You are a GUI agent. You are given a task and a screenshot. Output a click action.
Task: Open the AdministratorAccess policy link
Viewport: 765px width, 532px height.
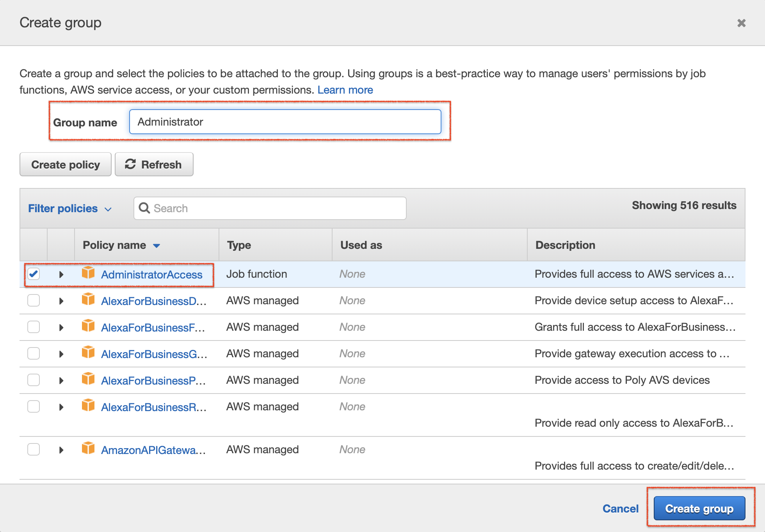pos(152,275)
